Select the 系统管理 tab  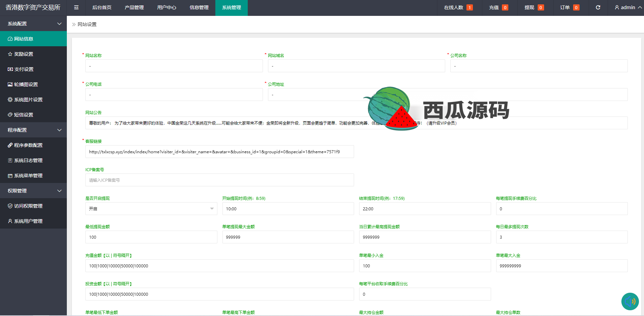(x=232, y=7)
